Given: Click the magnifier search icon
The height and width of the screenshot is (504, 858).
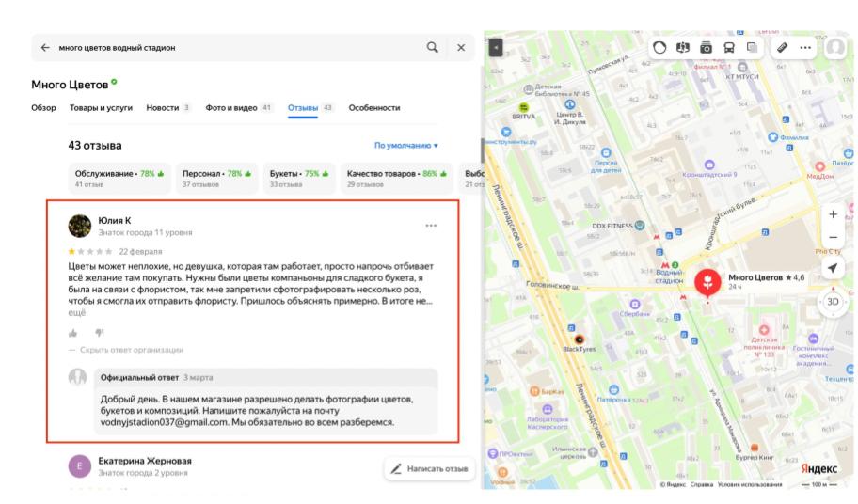Looking at the screenshot, I should coord(432,48).
